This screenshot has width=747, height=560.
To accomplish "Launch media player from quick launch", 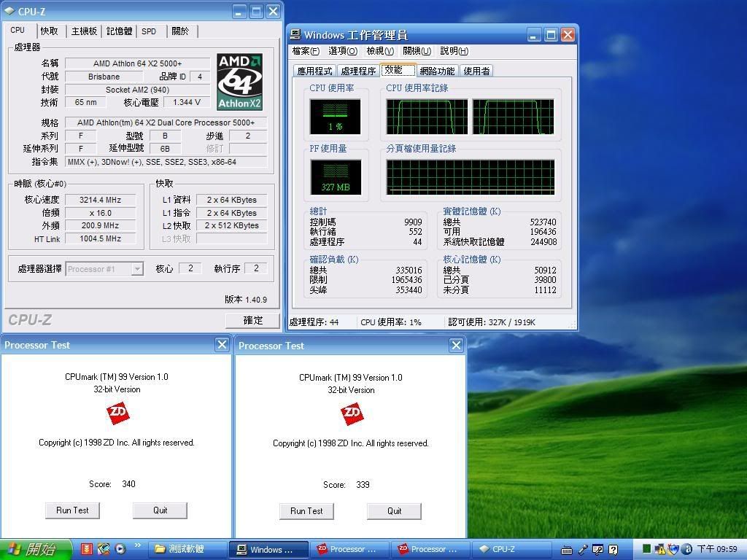I will pyautogui.click(x=120, y=549).
